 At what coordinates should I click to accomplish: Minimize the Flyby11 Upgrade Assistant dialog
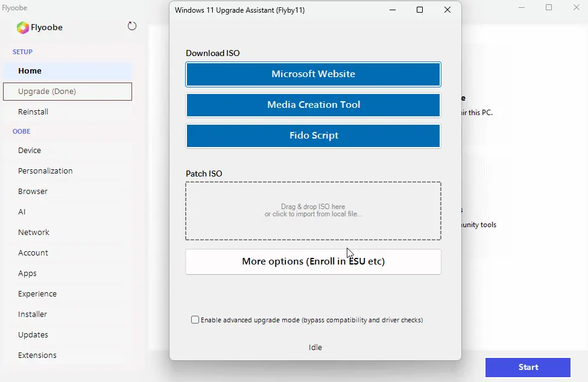393,10
